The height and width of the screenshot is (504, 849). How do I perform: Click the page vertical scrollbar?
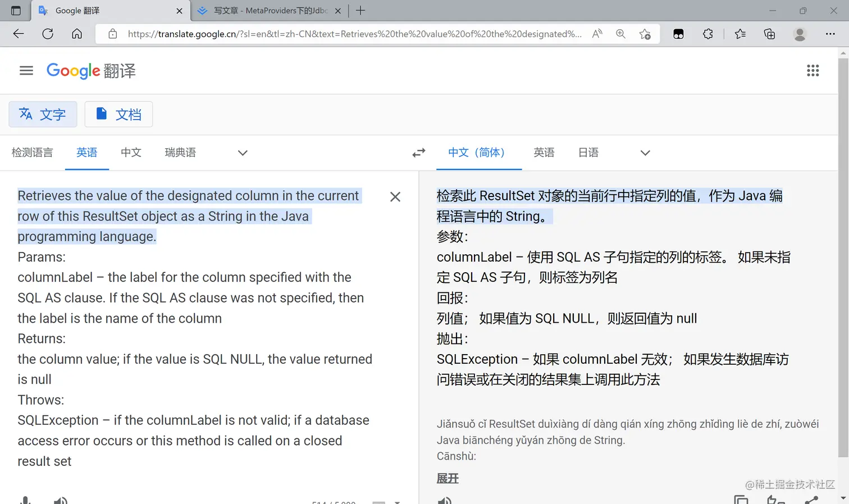click(x=843, y=258)
